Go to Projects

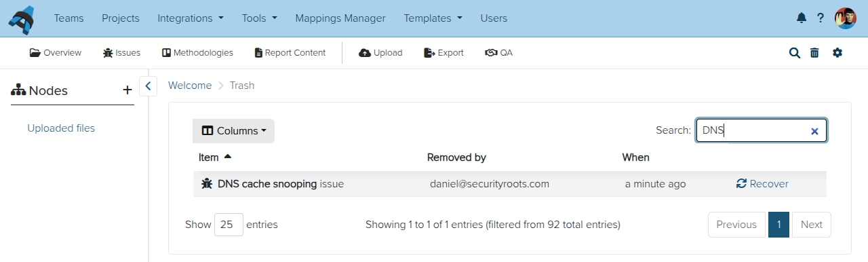121,18
